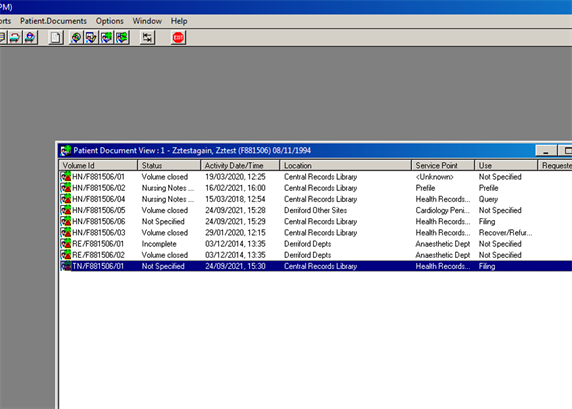This screenshot has width=572, height=409.
Task: Sort by Location column header
Action: [345, 165]
